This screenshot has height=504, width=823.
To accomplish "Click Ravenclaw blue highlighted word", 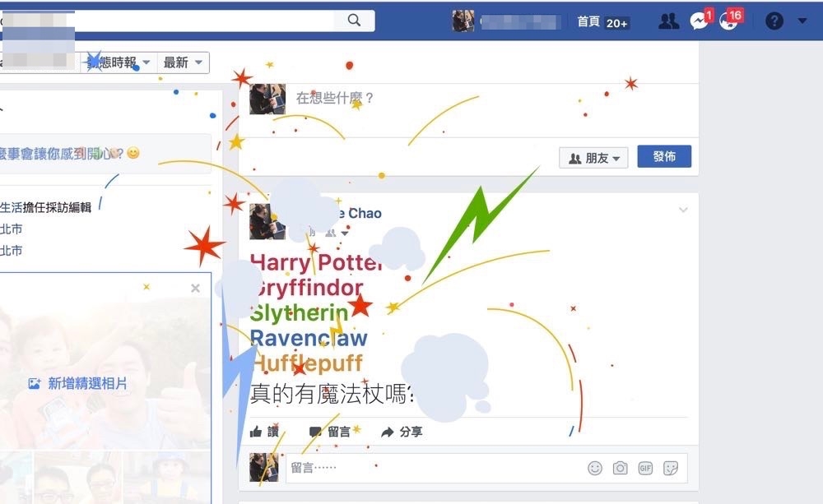I will tap(309, 338).
